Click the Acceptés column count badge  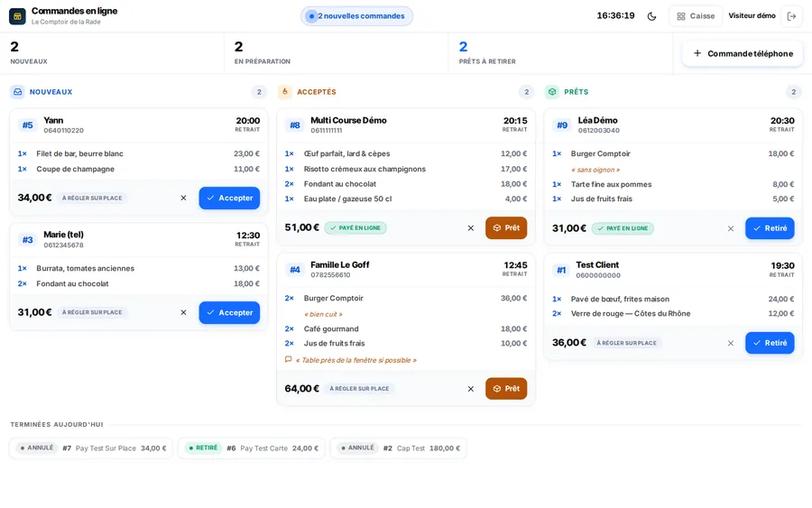click(526, 92)
